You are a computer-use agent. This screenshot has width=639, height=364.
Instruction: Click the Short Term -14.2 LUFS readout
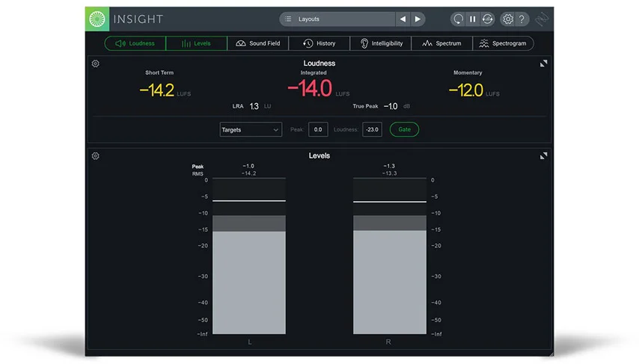(x=165, y=90)
